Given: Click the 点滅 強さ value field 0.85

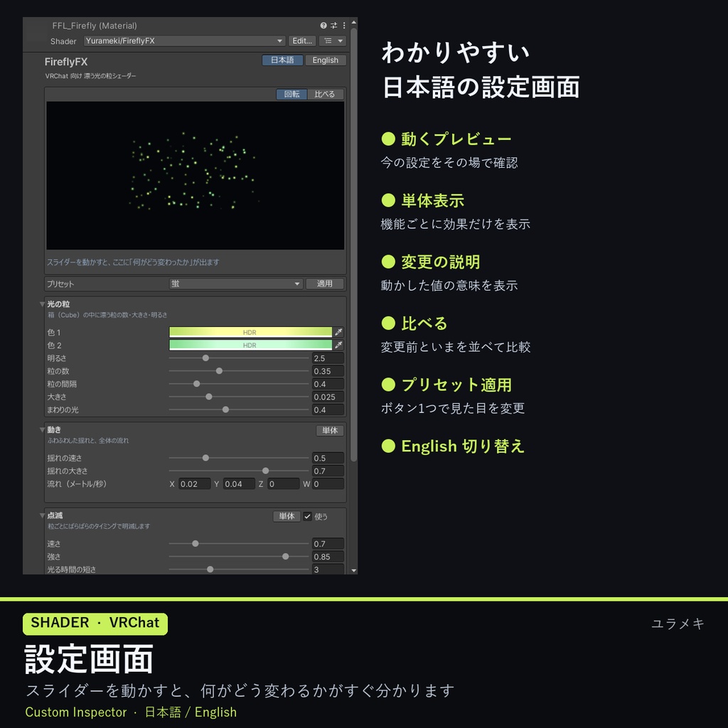Looking at the screenshot, I should coord(328,557).
